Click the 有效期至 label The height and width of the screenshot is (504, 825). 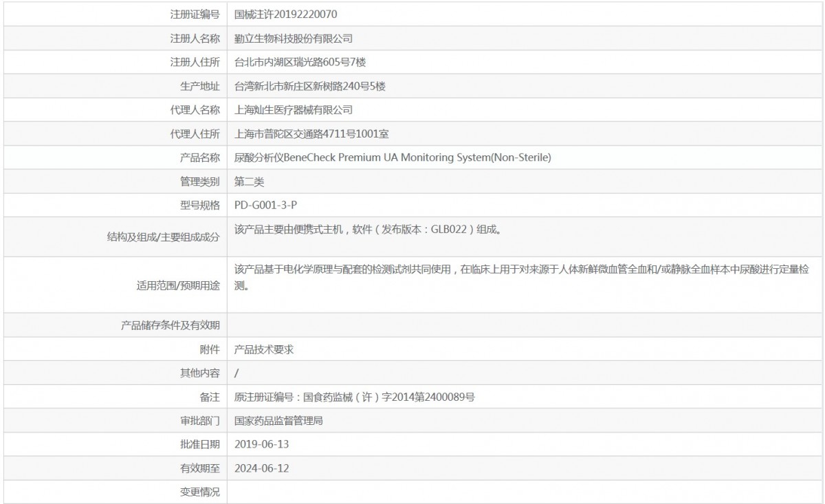[200, 468]
